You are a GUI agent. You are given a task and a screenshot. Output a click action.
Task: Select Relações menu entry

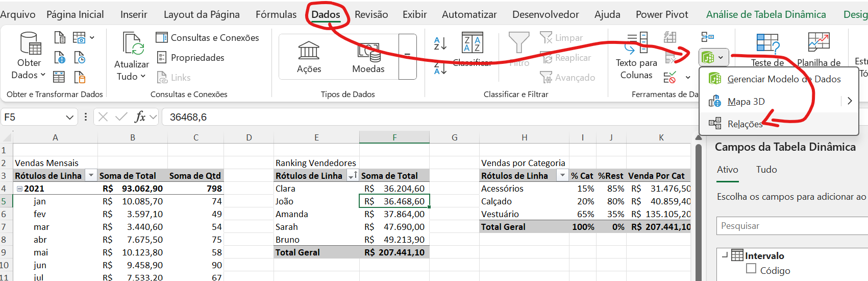click(x=779, y=124)
